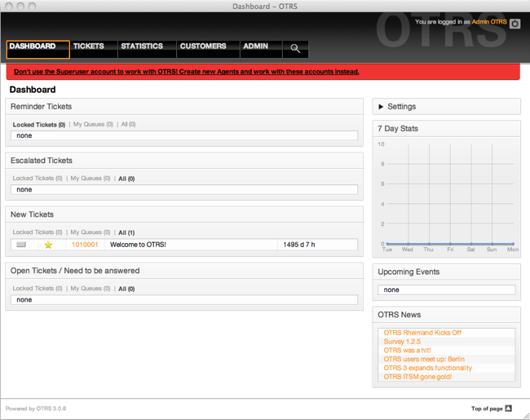Click the Upcoming Events widget header
This screenshot has width=530, height=420.
click(447, 272)
